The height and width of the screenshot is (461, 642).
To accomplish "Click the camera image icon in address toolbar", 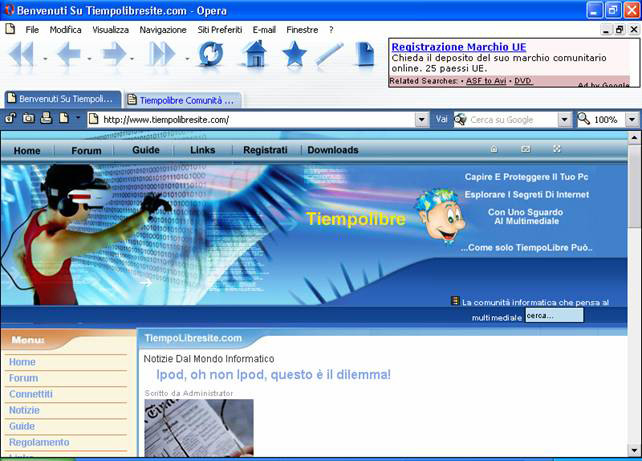I will coord(28,119).
